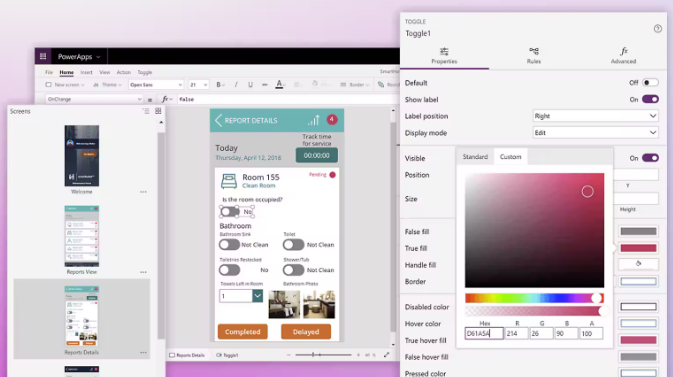Switch to the Advanced tab
The height and width of the screenshot is (377, 673).
click(623, 56)
